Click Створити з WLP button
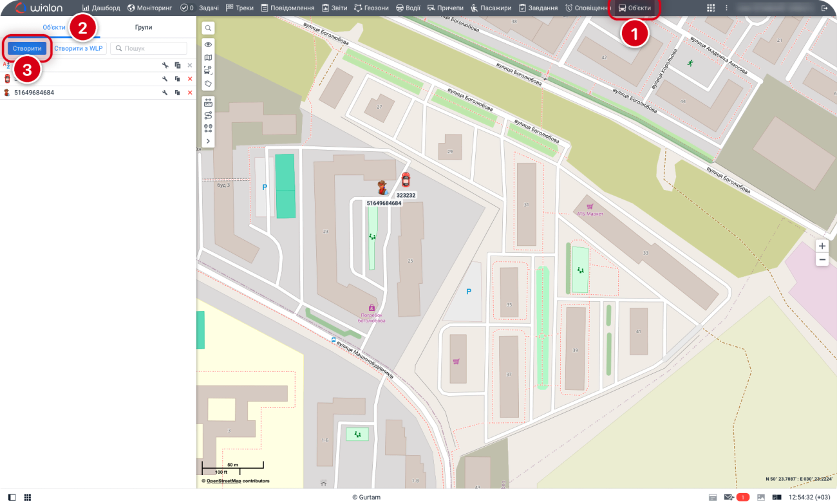The image size is (837, 504). pyautogui.click(x=78, y=48)
